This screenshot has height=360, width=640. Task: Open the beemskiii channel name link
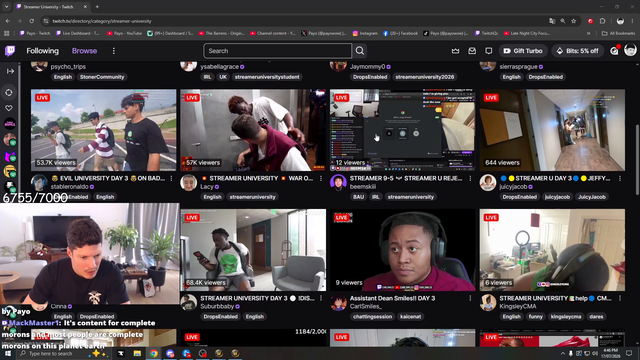click(363, 187)
